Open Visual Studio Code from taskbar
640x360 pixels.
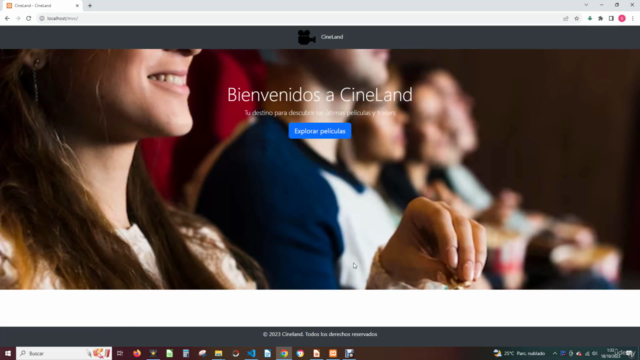(251, 353)
